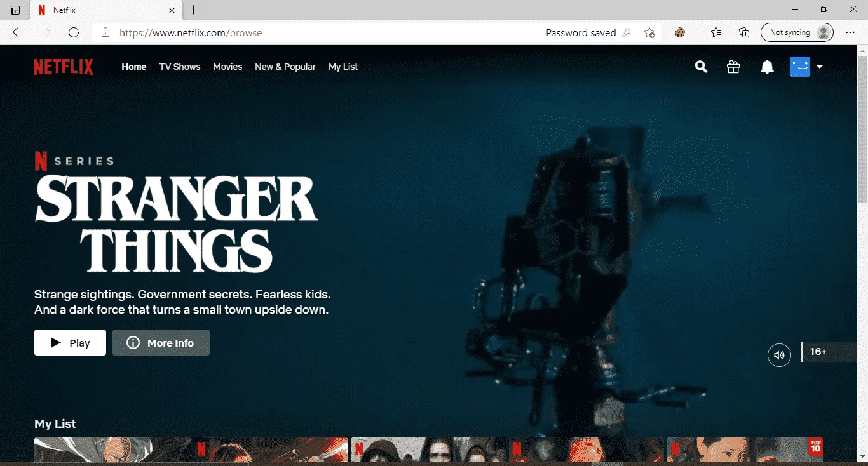This screenshot has width=868, height=466.
Task: Select the Netflix browser tab
Action: click(105, 10)
